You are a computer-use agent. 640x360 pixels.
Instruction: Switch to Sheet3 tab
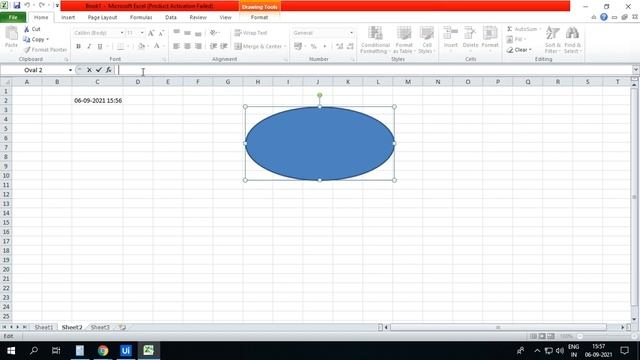tap(100, 327)
